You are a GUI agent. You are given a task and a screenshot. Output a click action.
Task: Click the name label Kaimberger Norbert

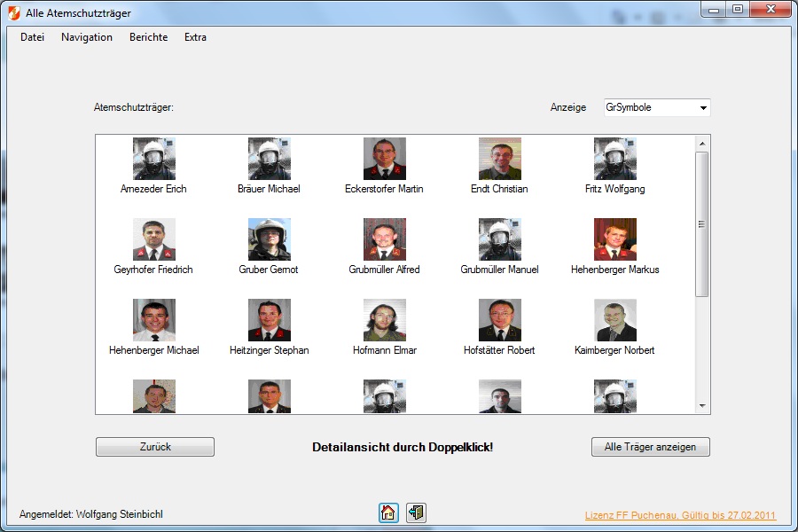pos(614,350)
